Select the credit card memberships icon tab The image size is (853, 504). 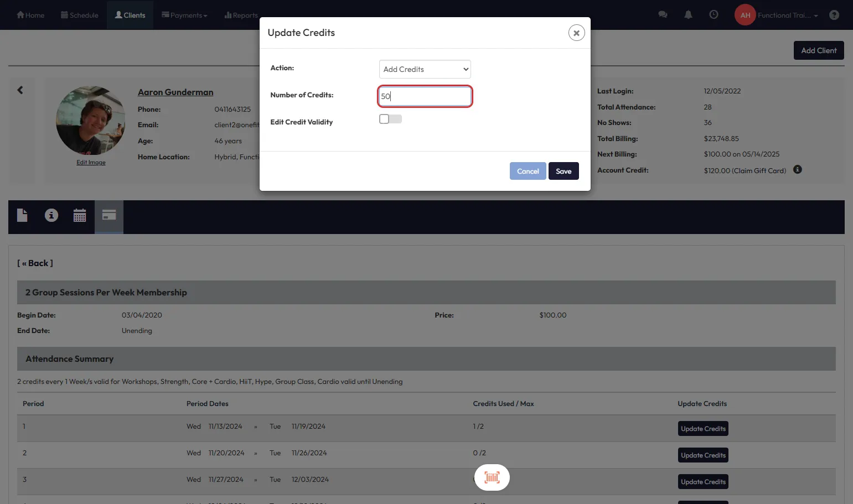[x=109, y=215]
